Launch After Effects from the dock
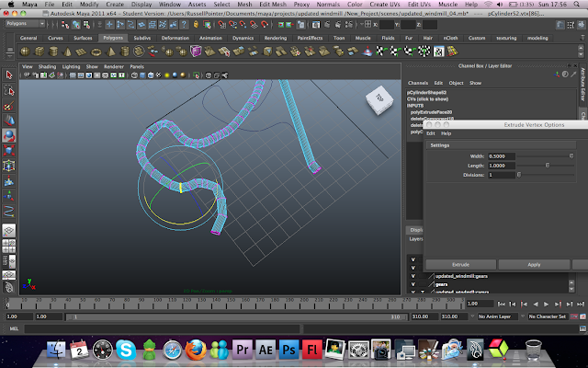The width and height of the screenshot is (588, 368). click(266, 350)
